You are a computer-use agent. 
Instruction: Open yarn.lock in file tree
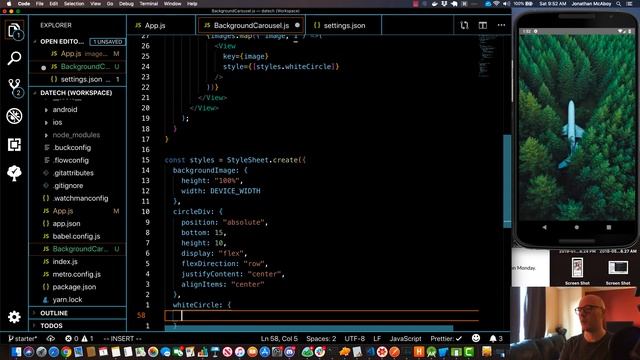pyautogui.click(x=67, y=300)
